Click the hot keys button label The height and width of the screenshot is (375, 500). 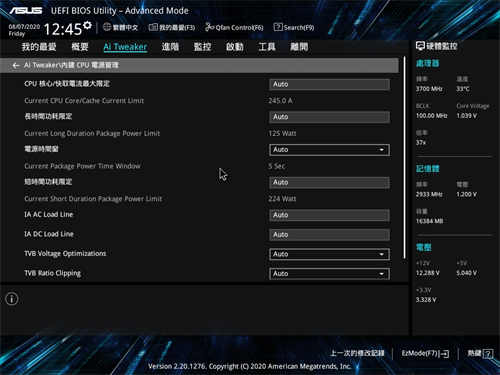click(x=474, y=353)
